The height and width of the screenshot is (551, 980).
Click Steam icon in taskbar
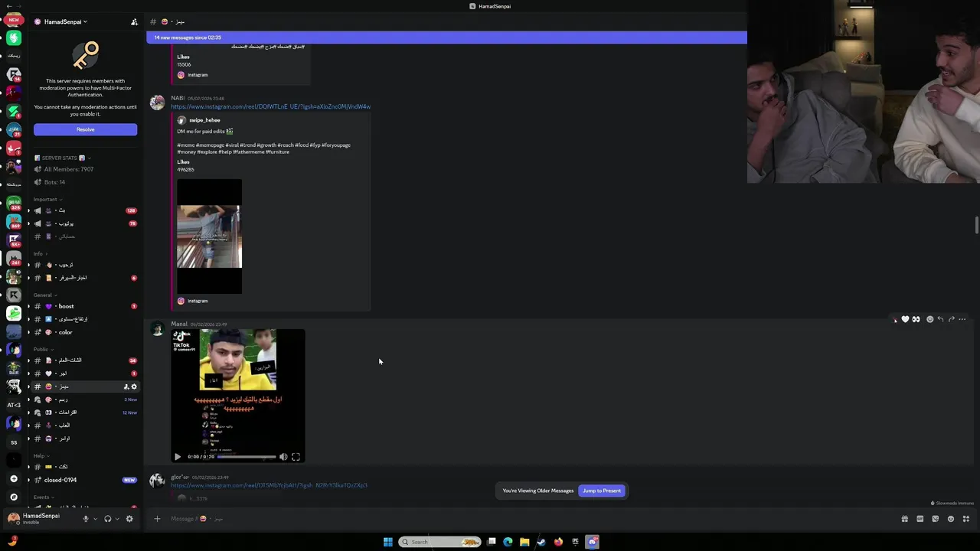[541, 542]
